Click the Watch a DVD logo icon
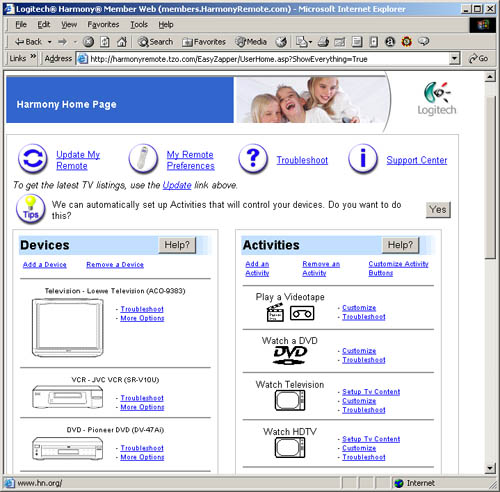The height and width of the screenshot is (492, 500). (x=290, y=355)
